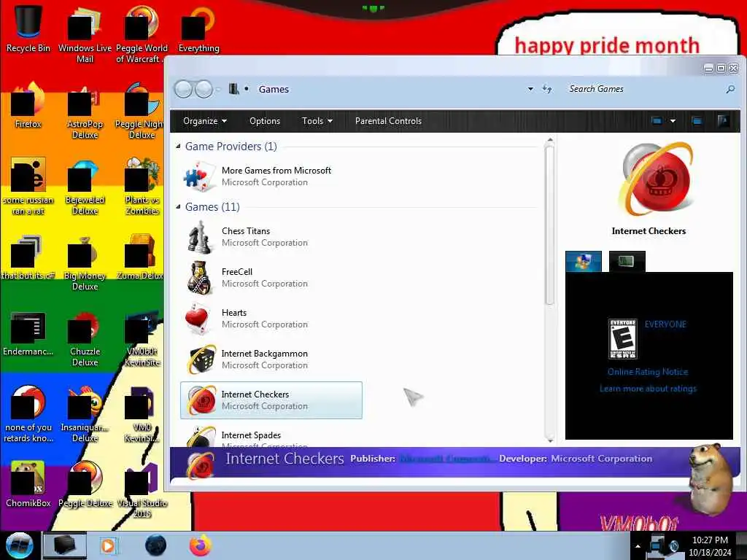Open the Online Rating Notice link
Image resolution: width=747 pixels, height=560 pixels.
point(648,372)
